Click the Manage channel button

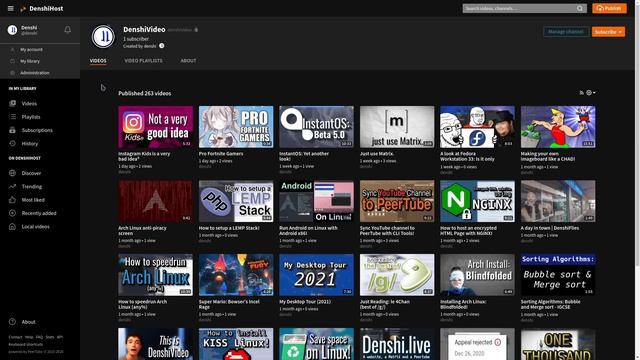coord(566,32)
